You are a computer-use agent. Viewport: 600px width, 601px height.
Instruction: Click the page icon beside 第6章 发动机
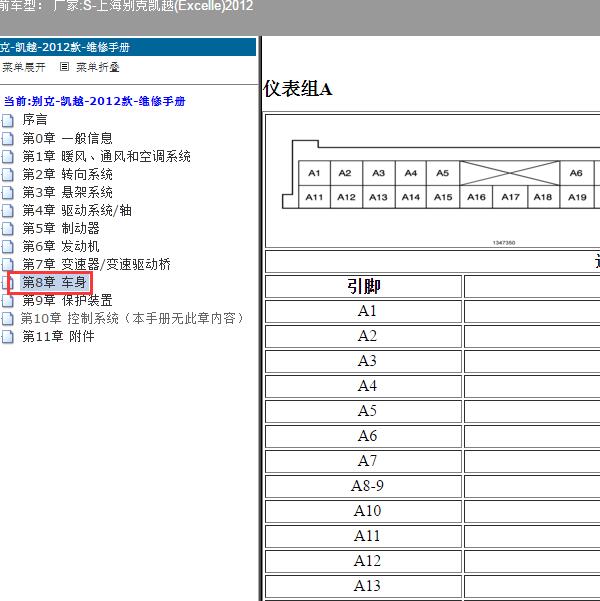click(7, 247)
